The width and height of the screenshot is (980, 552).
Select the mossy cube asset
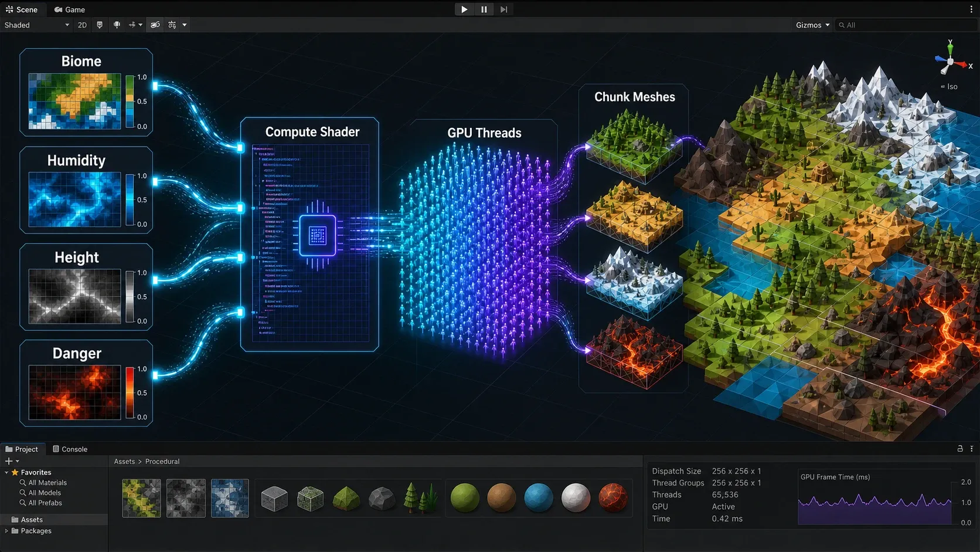point(311,499)
